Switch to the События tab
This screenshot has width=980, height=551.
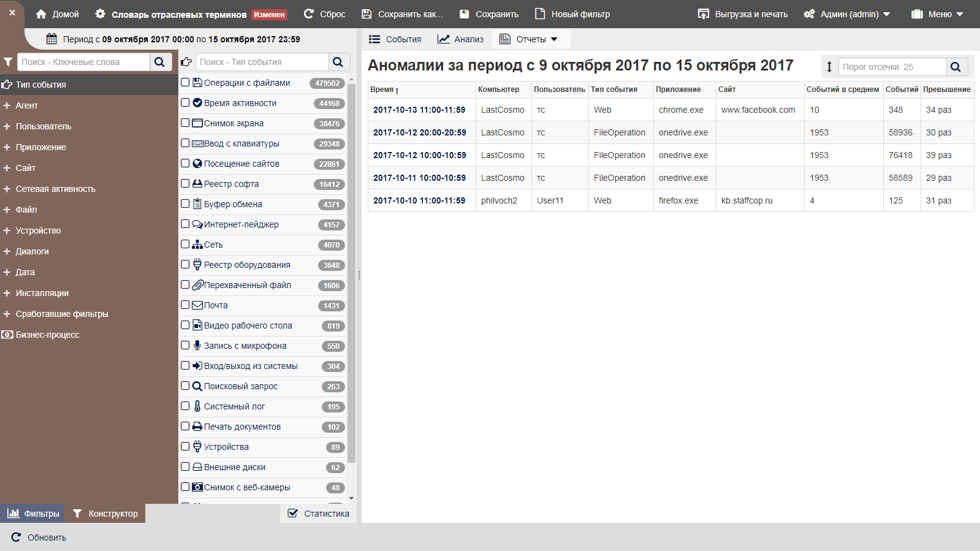tap(395, 39)
